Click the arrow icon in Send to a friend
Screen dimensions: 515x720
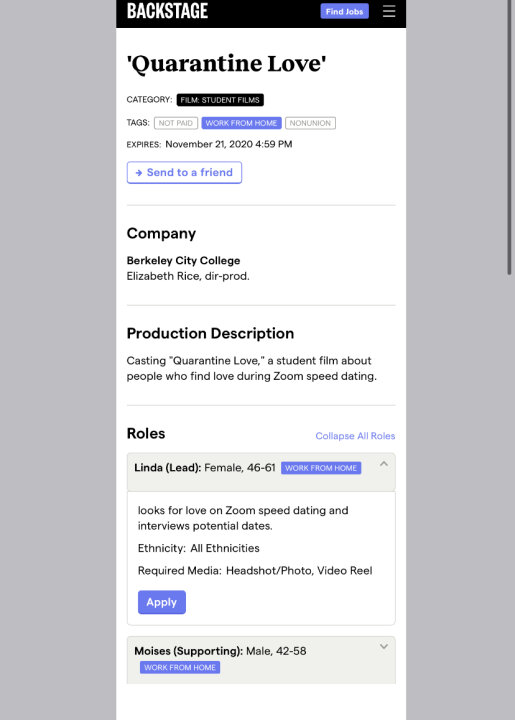(139, 173)
